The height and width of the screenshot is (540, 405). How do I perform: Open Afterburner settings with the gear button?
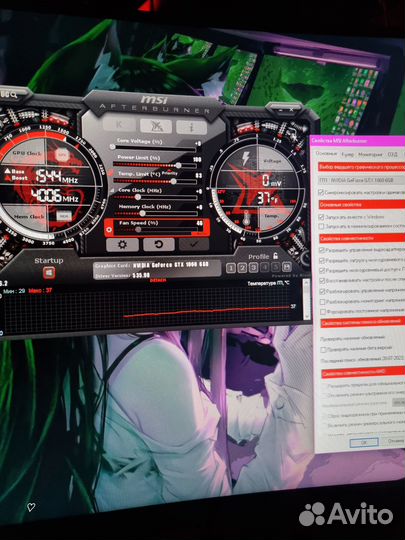coord(122,245)
